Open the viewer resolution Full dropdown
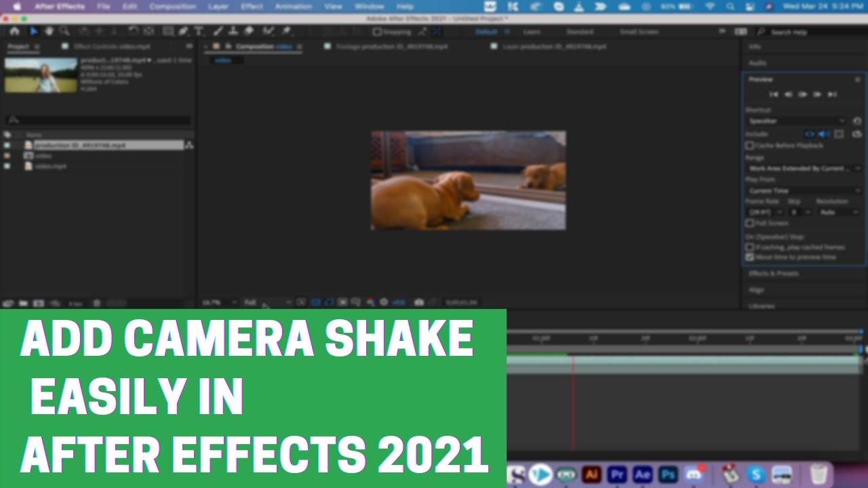This screenshot has width=868, height=488. coord(267,302)
